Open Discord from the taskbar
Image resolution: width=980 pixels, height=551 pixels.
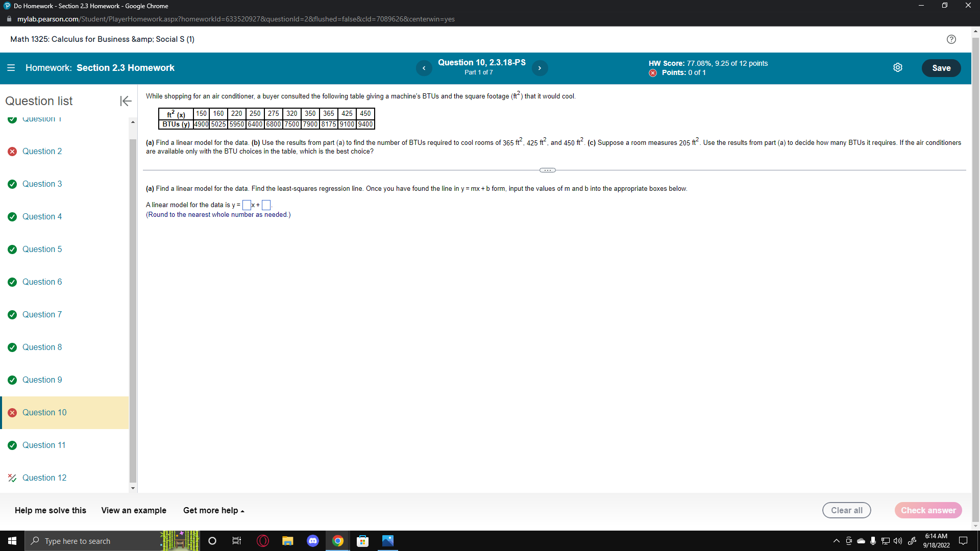(312, 541)
